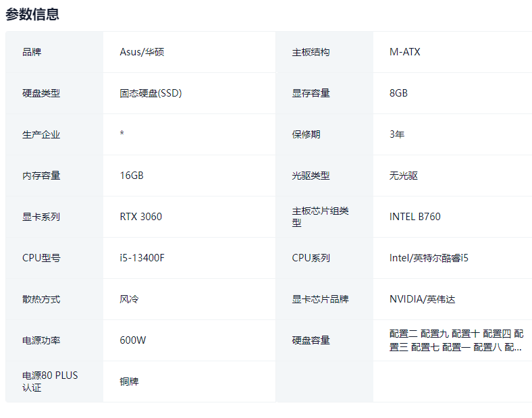
Task: Click the i5-13400F CPU model value
Action: pos(142,258)
